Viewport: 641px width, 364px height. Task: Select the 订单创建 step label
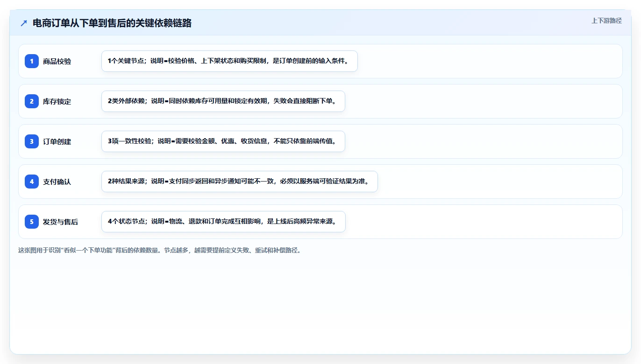[57, 141]
